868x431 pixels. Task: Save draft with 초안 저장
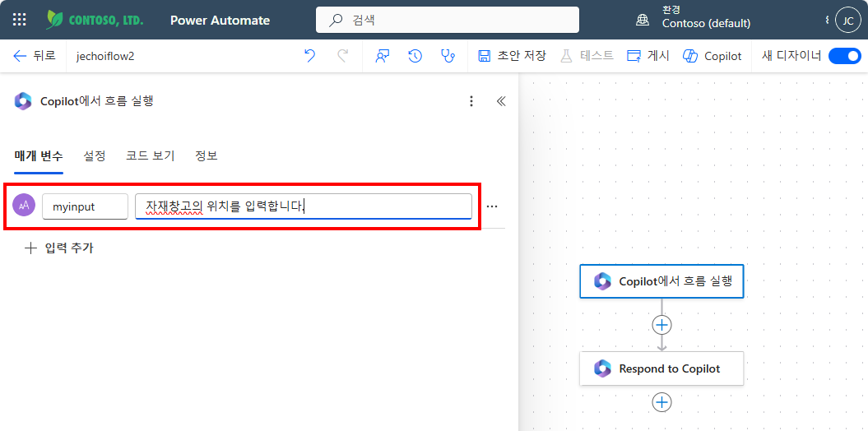click(x=512, y=55)
